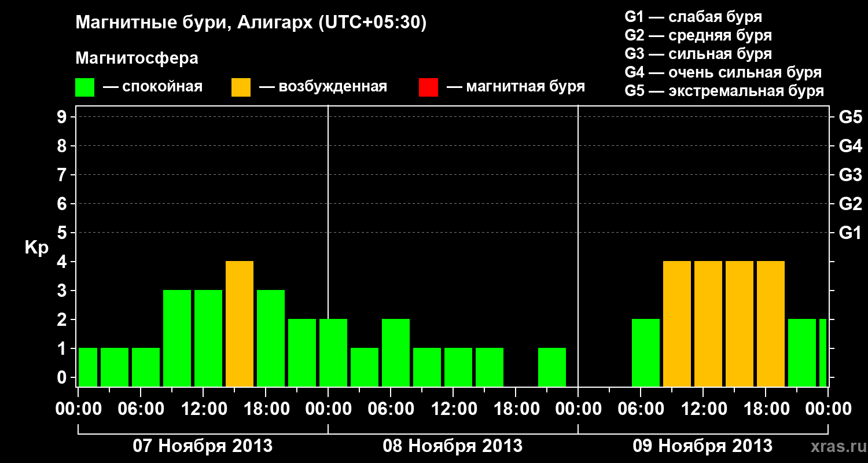The width and height of the screenshot is (868, 463).
Task: Click the green 'спокойная' legend swatch
Action: [85, 87]
